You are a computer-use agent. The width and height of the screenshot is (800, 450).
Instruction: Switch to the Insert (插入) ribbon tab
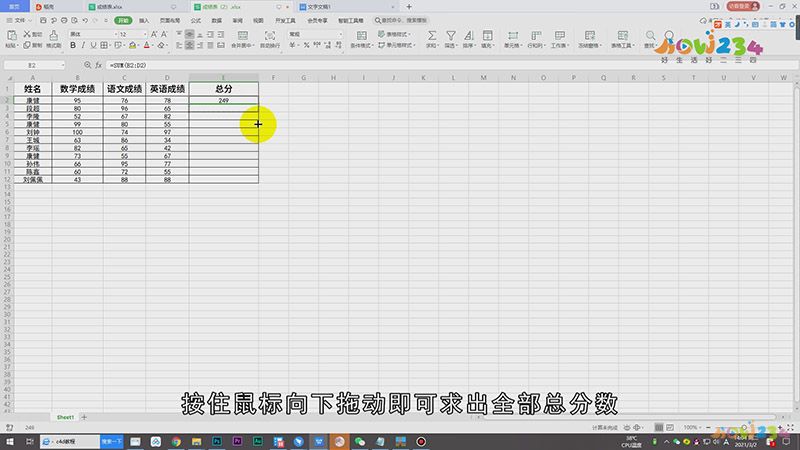144,20
